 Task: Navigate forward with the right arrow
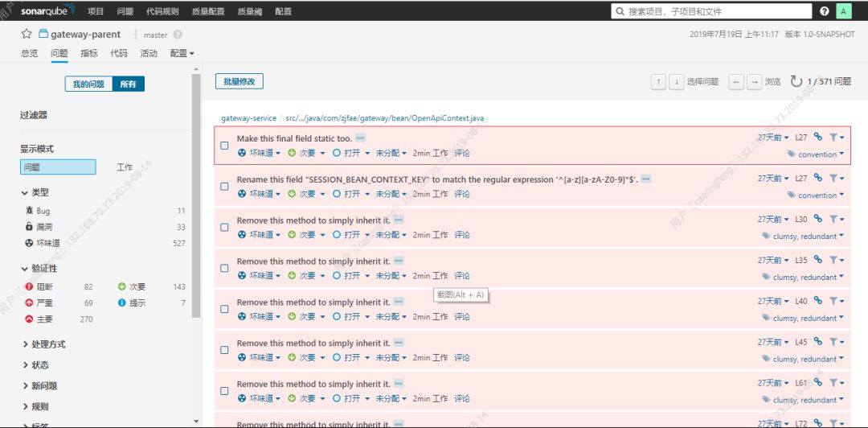[754, 82]
